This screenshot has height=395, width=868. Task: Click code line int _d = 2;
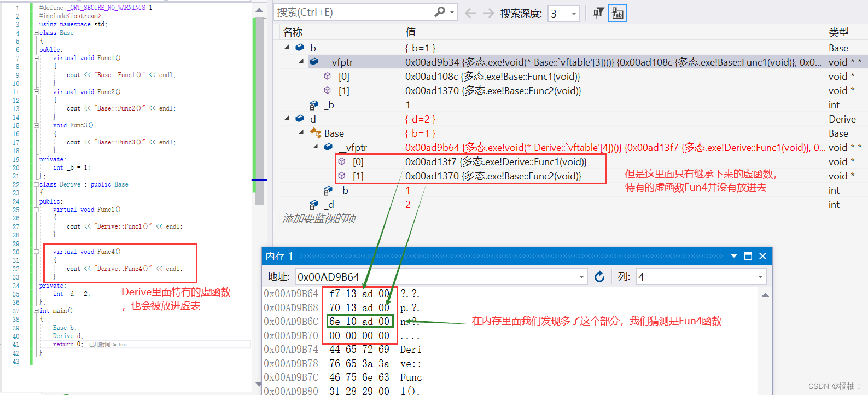point(71,294)
